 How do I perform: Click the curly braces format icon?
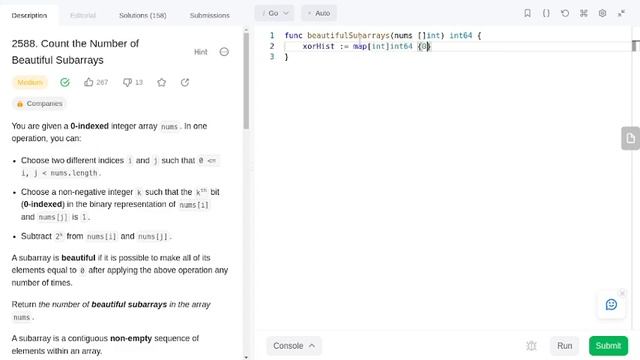[546, 13]
